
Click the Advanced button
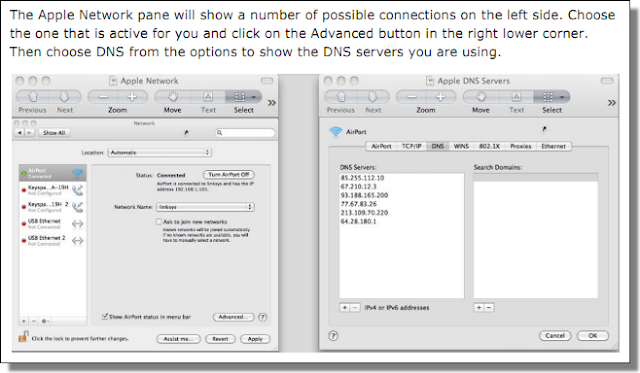[233, 317]
